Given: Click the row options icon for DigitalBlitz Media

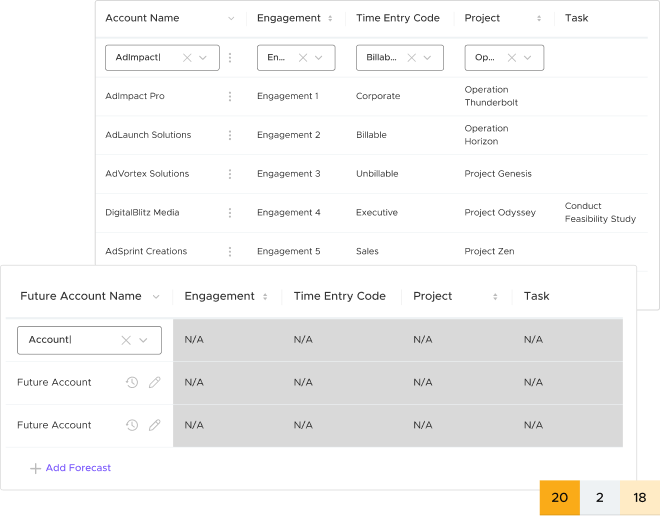Looking at the screenshot, I should coord(230,213).
